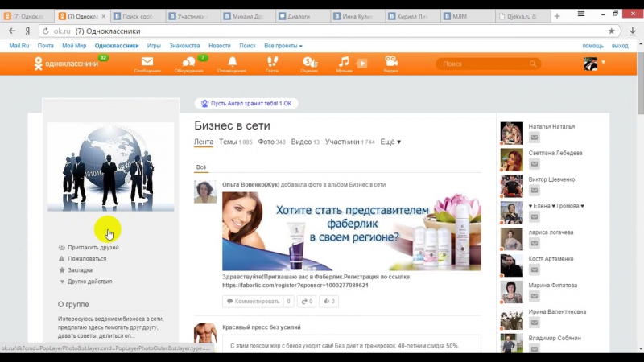Open Обсуждения discussions icon
This screenshot has height=362, width=644.
188,64
